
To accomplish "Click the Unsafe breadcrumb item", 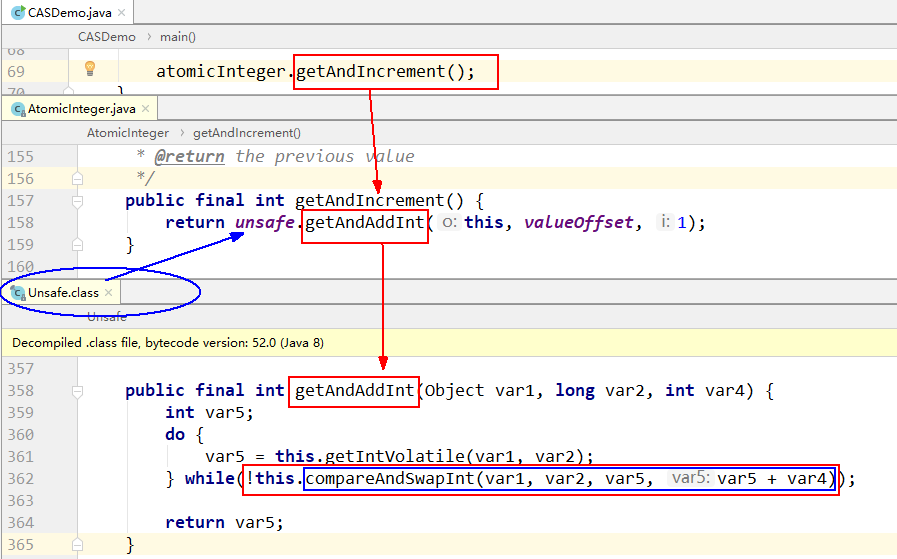I will click(107, 316).
